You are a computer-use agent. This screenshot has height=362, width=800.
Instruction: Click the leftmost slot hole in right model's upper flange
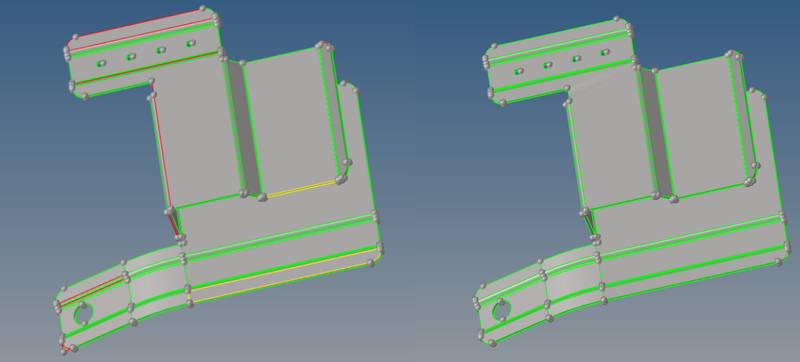[x=519, y=71]
